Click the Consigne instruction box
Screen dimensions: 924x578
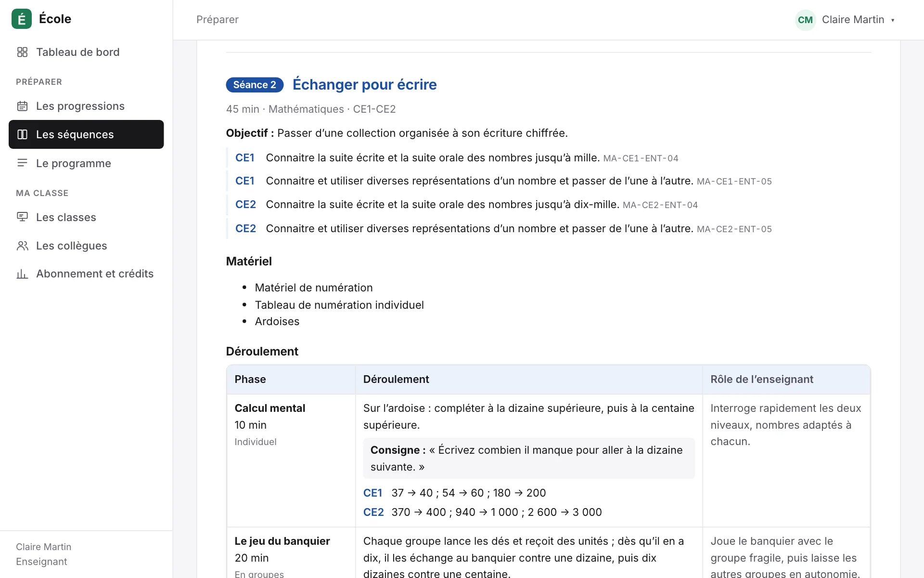click(529, 458)
